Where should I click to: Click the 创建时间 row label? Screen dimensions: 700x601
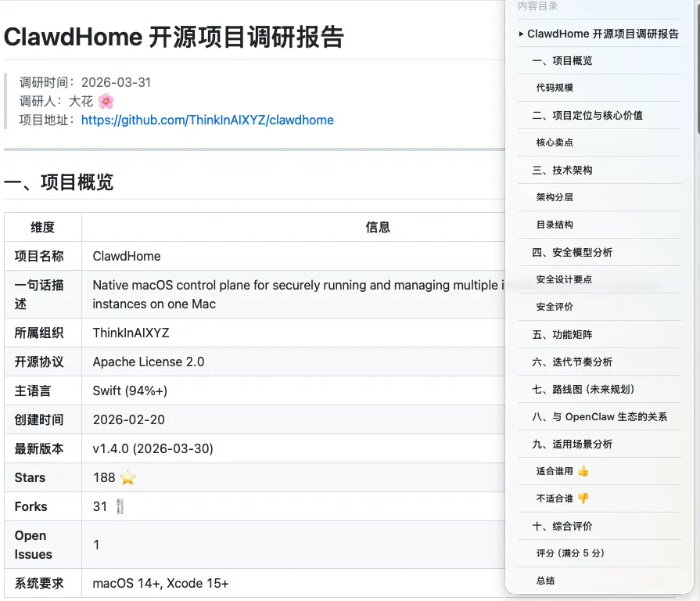point(39,419)
